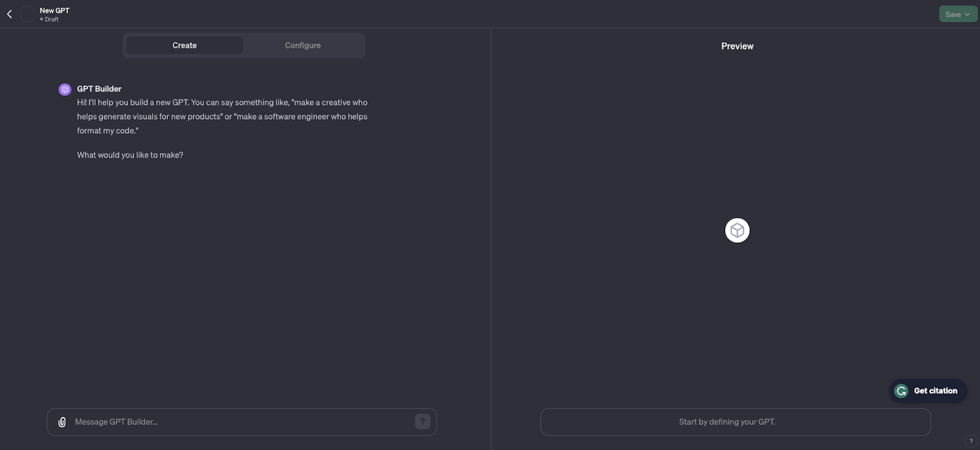
Task: Click the 'GPT Builder' sender name
Action: tap(99, 89)
